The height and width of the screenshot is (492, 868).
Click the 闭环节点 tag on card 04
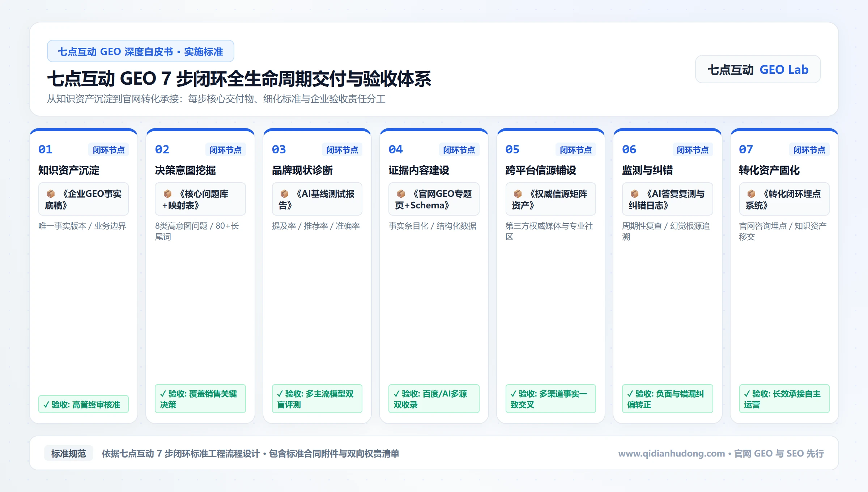[x=459, y=150]
